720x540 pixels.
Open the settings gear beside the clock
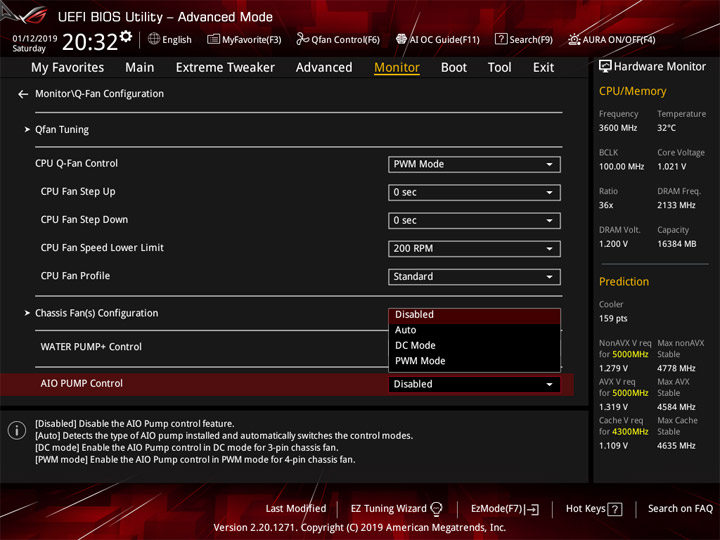[126, 36]
